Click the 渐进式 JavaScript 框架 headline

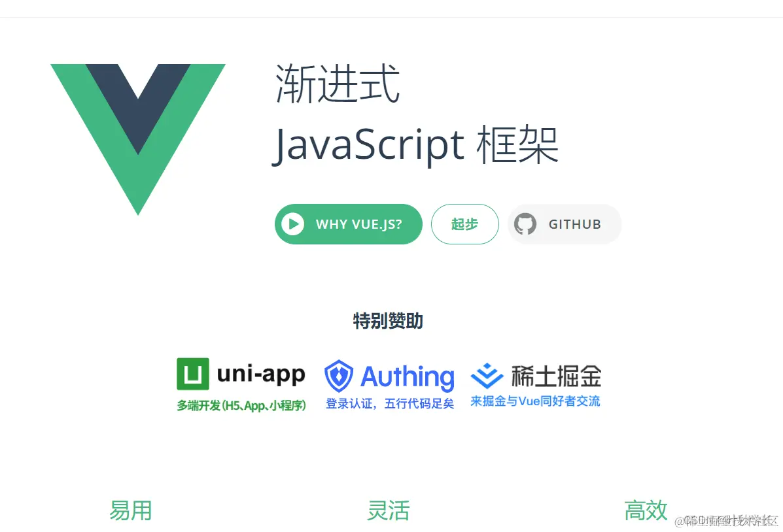point(415,114)
